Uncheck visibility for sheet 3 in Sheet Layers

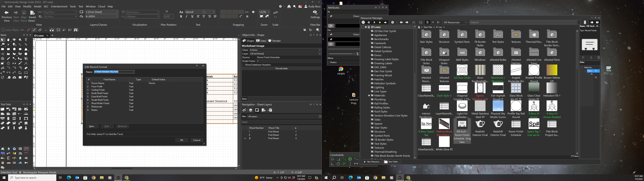pyautogui.click(x=245, y=138)
